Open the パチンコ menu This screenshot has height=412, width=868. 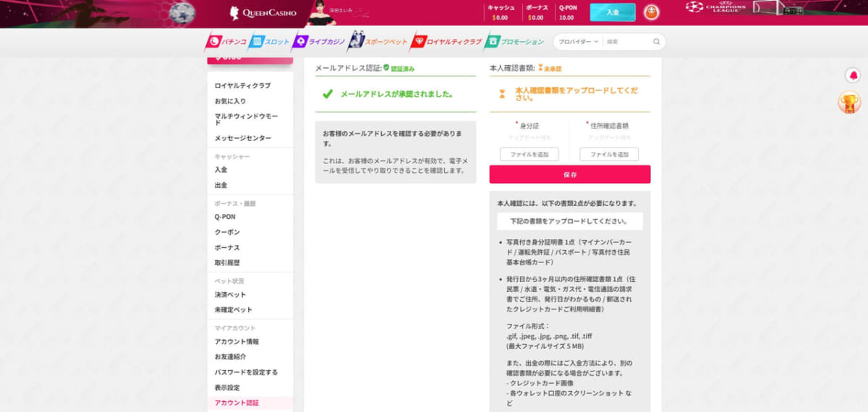click(x=227, y=42)
